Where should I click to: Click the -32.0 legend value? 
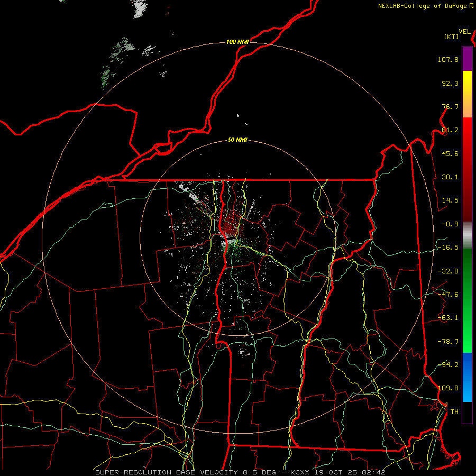(x=448, y=271)
